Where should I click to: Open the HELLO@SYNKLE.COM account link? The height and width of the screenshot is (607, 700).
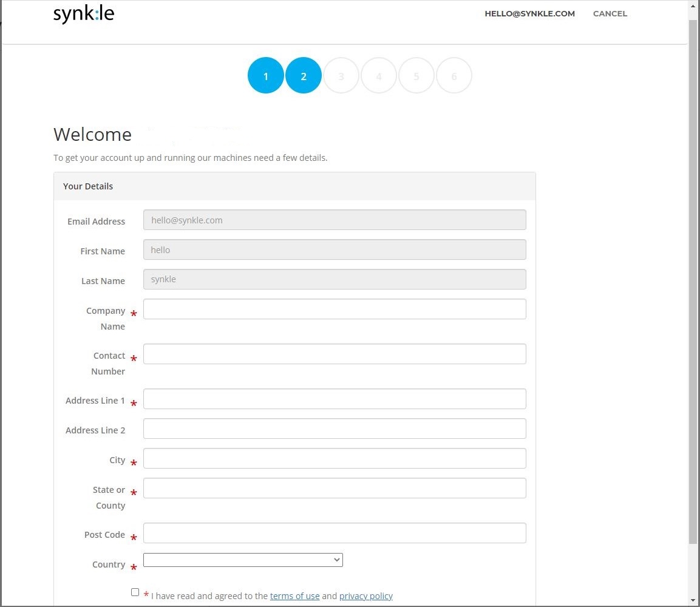click(529, 14)
